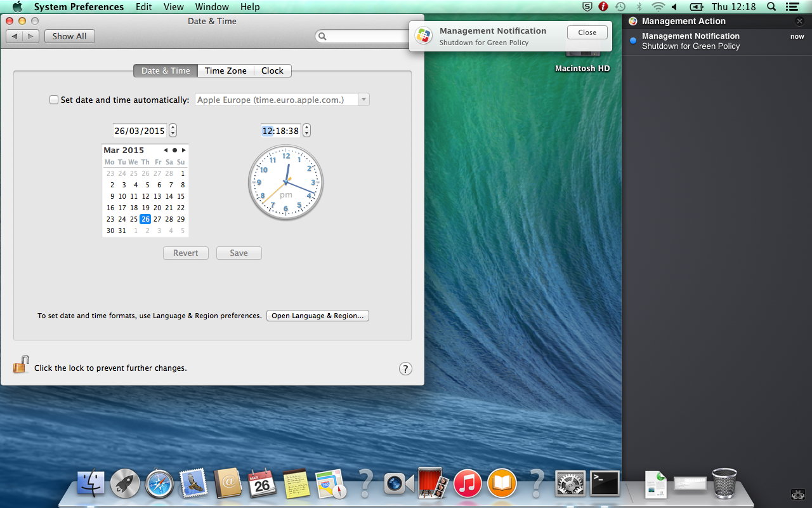Click the 12:18:38 time field
The image size is (812, 508).
[280, 131]
